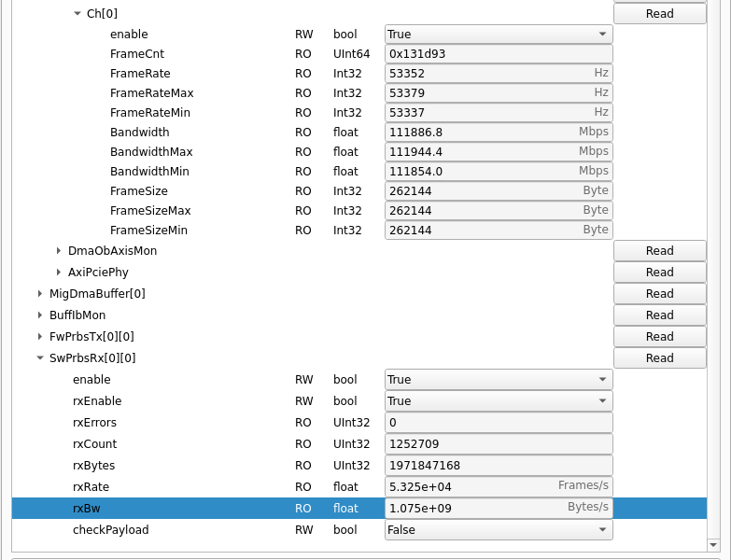This screenshot has width=731, height=560.
Task: Collapse the Ch[0] tree node
Action: click(77, 14)
